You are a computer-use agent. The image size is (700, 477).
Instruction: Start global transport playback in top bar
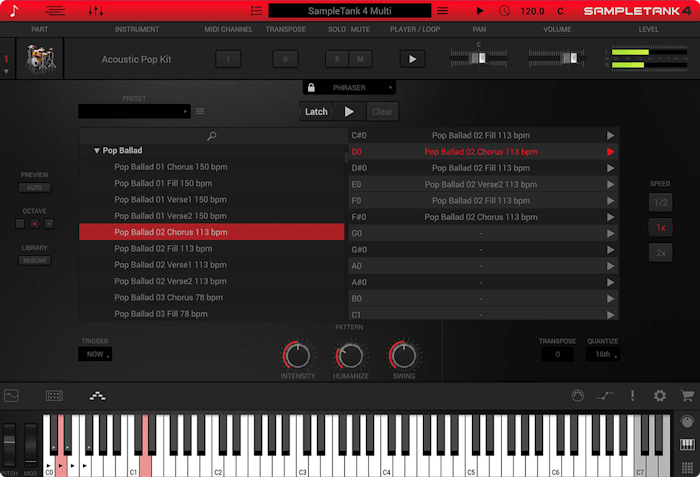[x=480, y=11]
